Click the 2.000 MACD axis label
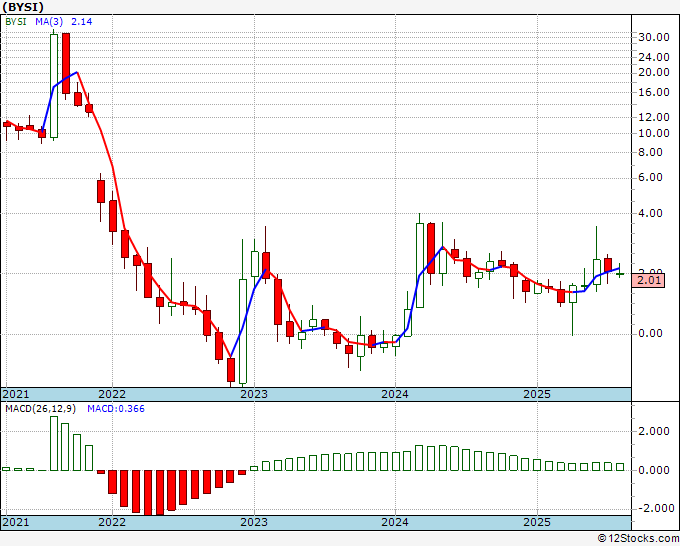 pyautogui.click(x=654, y=431)
